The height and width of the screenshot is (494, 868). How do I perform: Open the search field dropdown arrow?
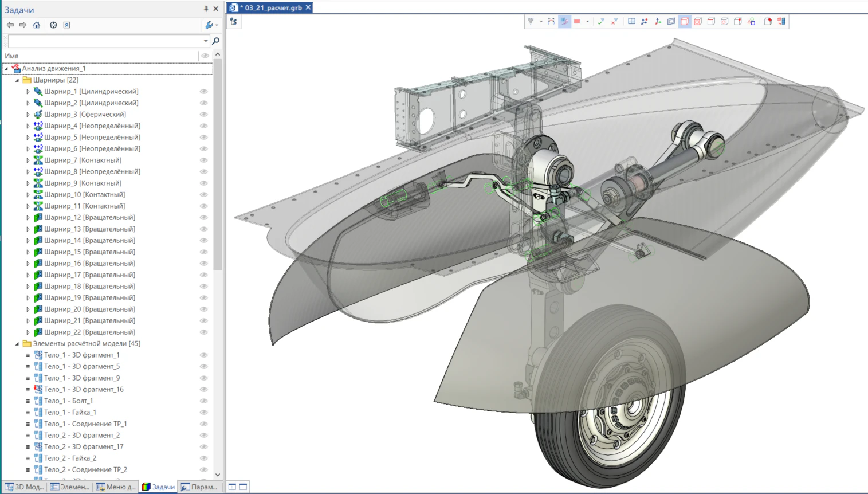tap(206, 41)
